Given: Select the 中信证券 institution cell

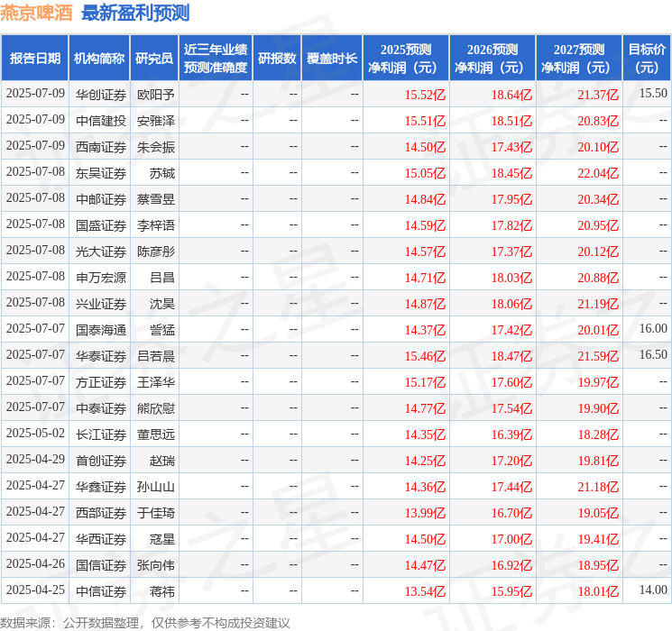Looking at the screenshot, I should click(x=101, y=591).
